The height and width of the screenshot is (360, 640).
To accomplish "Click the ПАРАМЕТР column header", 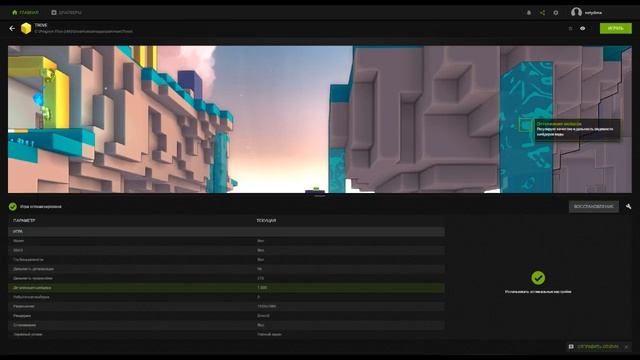I will pyautogui.click(x=24, y=220).
